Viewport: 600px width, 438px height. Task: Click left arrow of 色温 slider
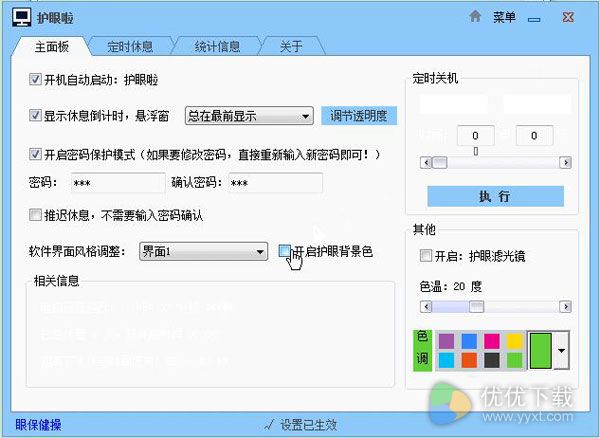[x=426, y=306]
